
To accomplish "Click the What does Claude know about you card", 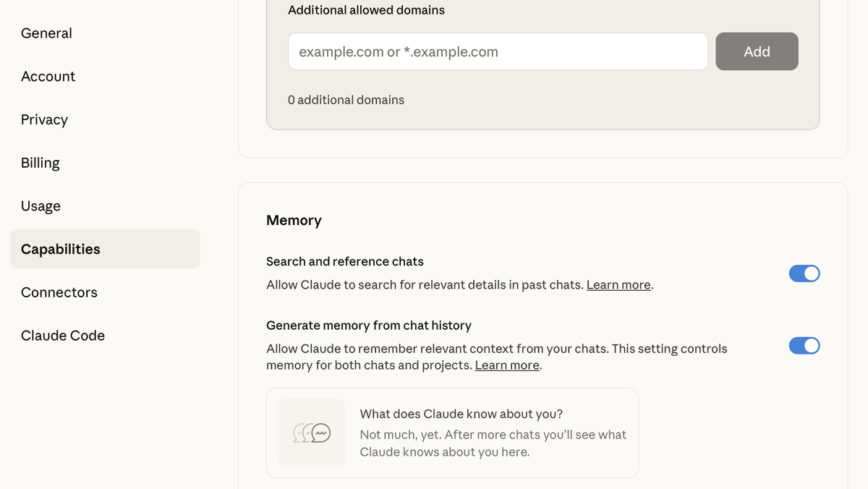I will coord(452,433).
